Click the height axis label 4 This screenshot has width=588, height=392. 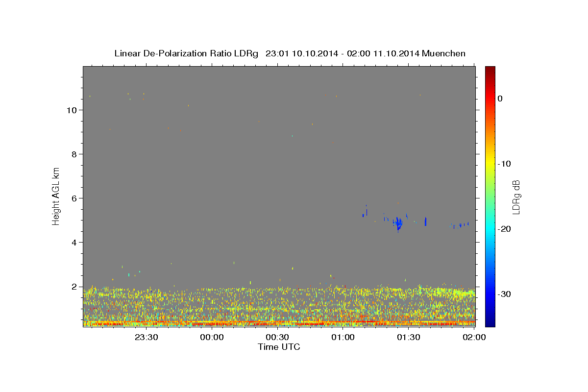(73, 243)
